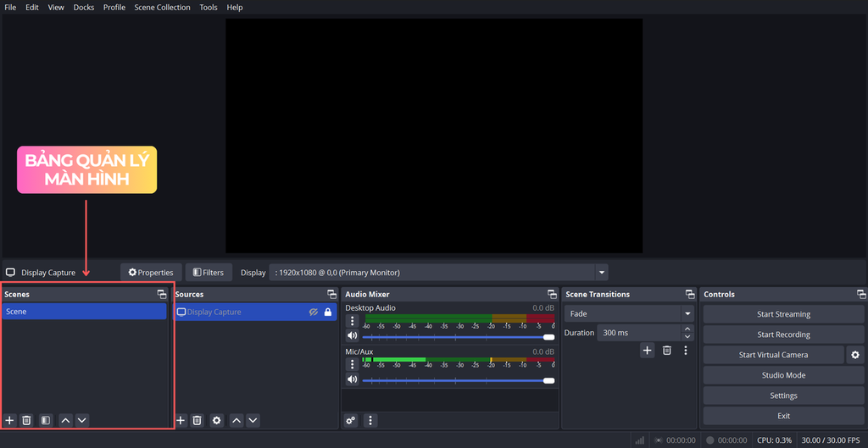Select the Scene item in Scenes list
The width and height of the screenshot is (868, 448).
[84, 312]
